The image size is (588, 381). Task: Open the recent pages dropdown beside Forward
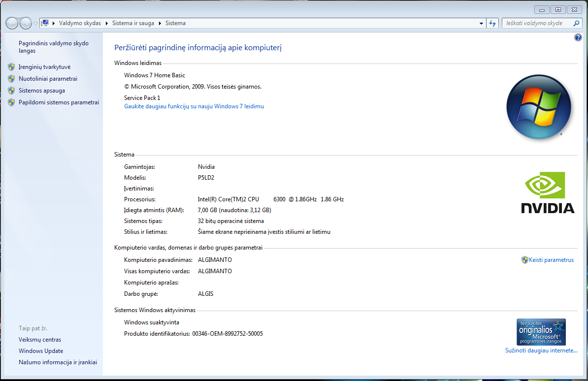35,23
